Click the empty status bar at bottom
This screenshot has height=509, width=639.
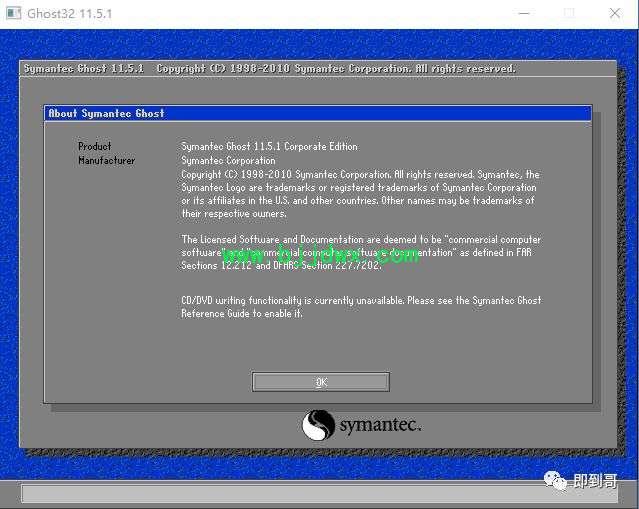(320, 494)
